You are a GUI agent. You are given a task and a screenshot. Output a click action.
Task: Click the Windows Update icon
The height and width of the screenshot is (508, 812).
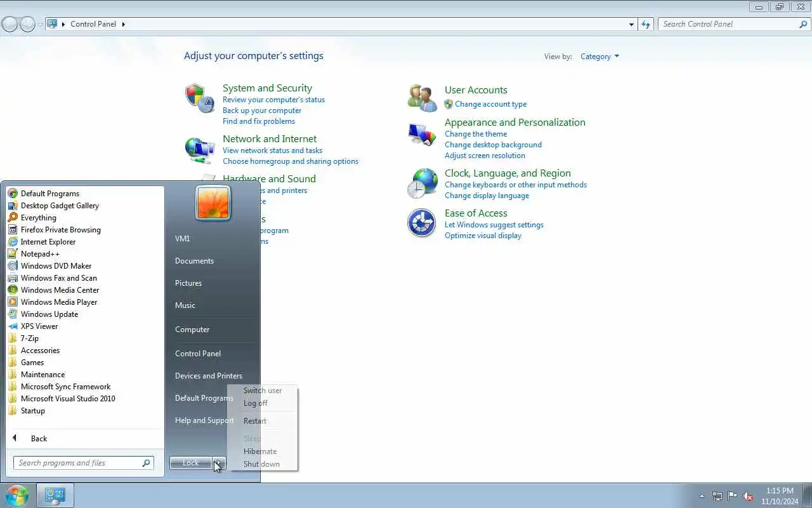pyautogui.click(x=13, y=314)
